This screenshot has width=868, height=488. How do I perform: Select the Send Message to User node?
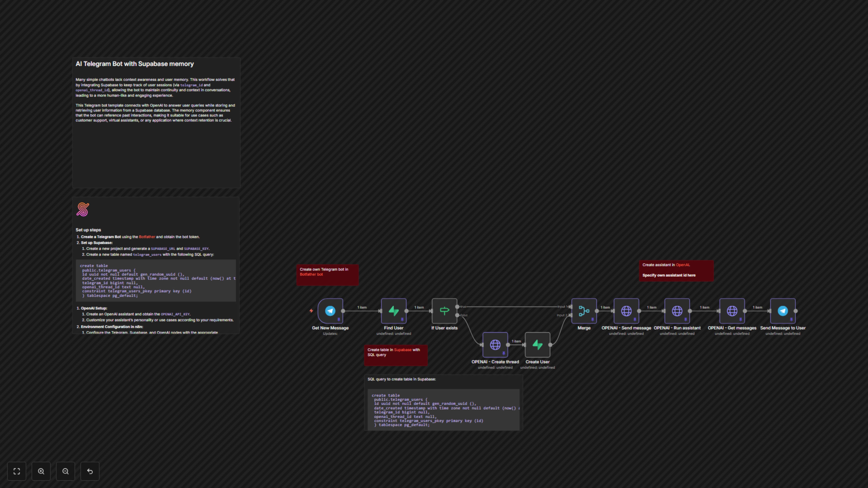click(x=782, y=310)
